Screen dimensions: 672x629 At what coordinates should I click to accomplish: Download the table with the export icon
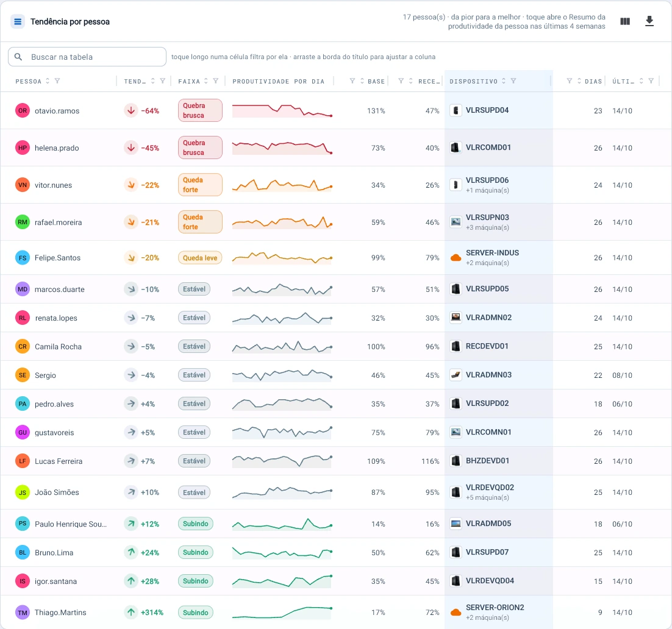pos(649,21)
